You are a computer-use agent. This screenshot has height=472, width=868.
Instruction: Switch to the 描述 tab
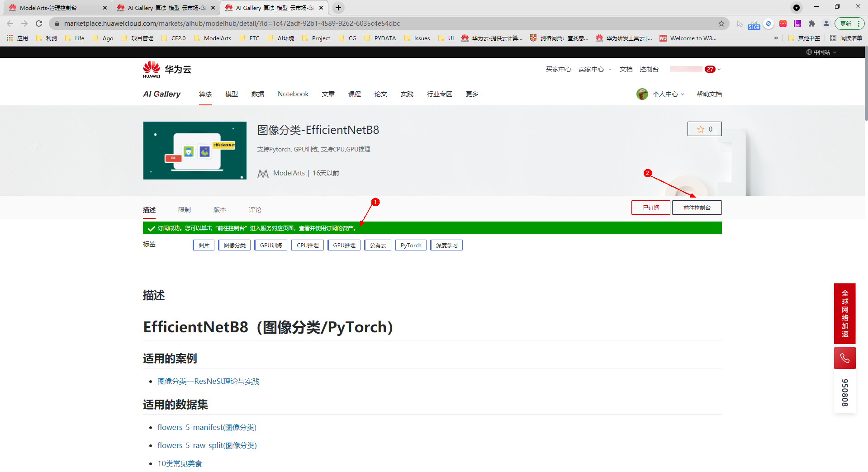(x=149, y=210)
